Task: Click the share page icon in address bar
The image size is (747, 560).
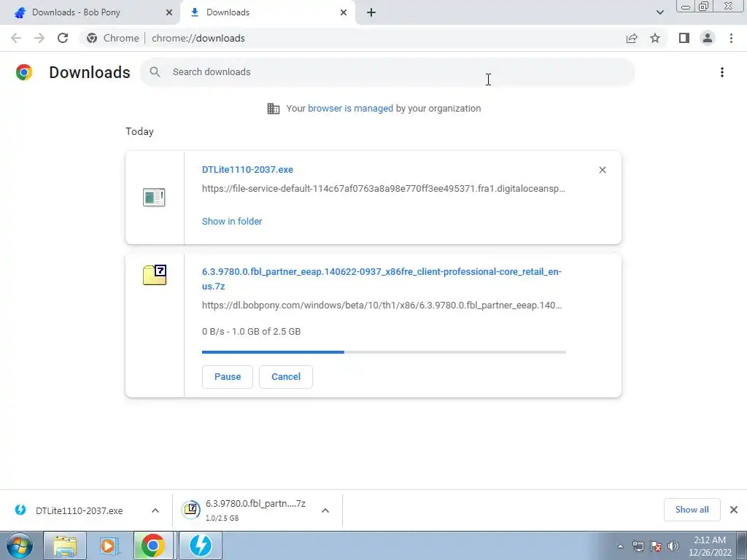Action: click(632, 38)
